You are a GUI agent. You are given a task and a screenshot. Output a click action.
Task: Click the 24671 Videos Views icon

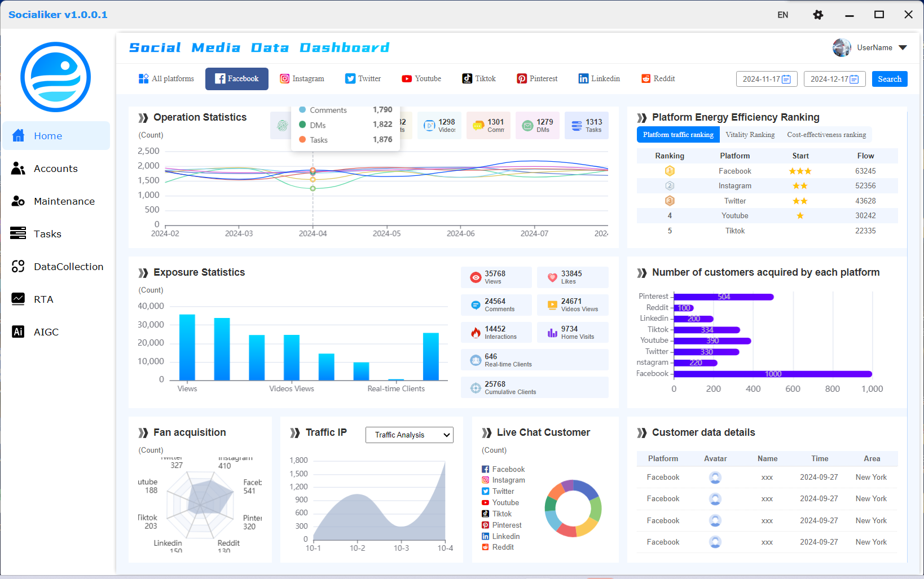(x=552, y=305)
